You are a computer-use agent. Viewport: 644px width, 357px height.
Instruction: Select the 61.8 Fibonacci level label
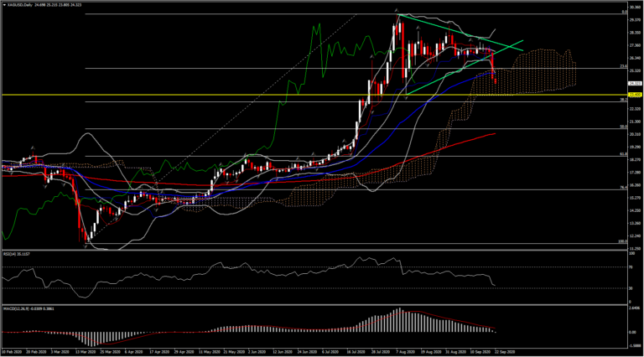(624, 154)
